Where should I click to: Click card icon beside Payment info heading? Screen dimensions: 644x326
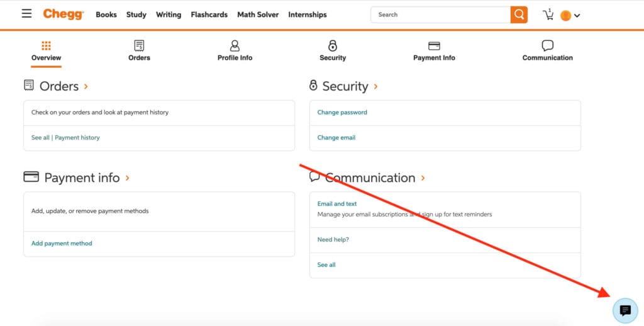coord(31,177)
